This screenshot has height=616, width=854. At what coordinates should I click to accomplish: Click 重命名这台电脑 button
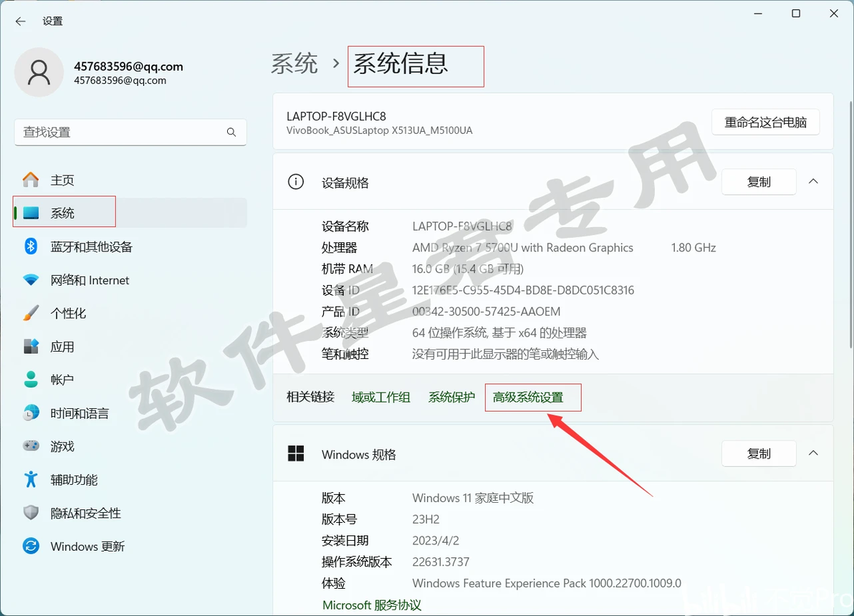pyautogui.click(x=765, y=122)
